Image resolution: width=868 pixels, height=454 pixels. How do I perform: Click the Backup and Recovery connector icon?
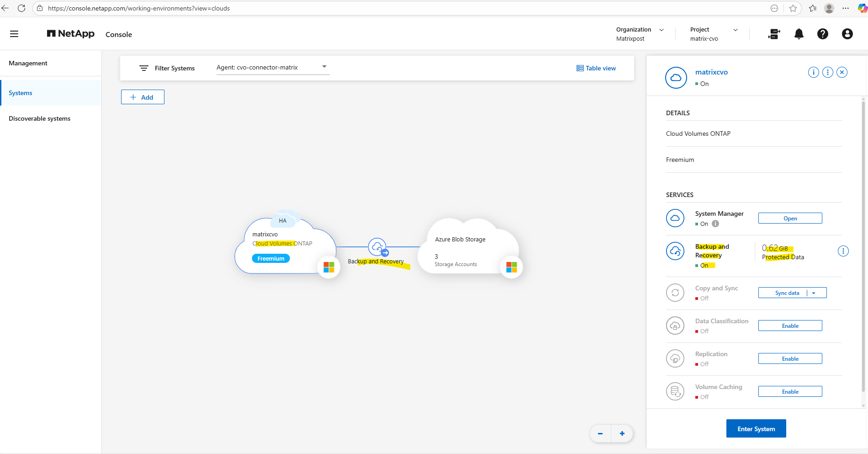point(377,247)
